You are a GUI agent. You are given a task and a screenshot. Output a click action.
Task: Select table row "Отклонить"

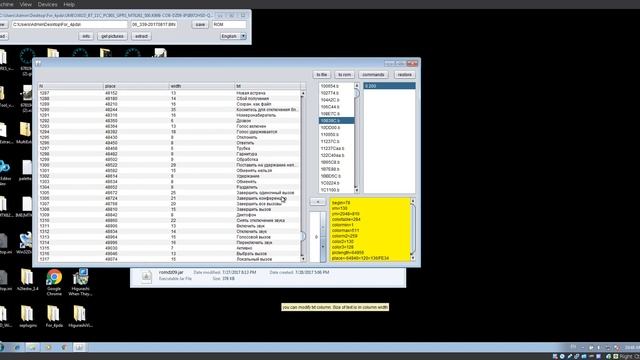(x=169, y=138)
